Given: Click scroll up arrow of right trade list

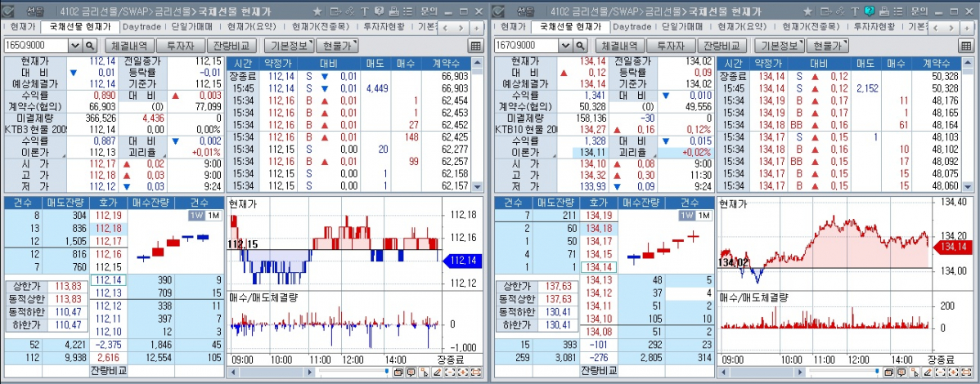Looking at the screenshot, I should (x=968, y=62).
